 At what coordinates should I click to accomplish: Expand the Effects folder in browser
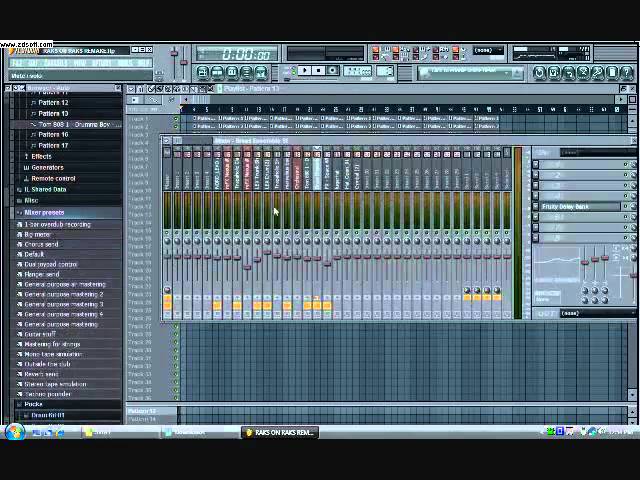coord(41,156)
